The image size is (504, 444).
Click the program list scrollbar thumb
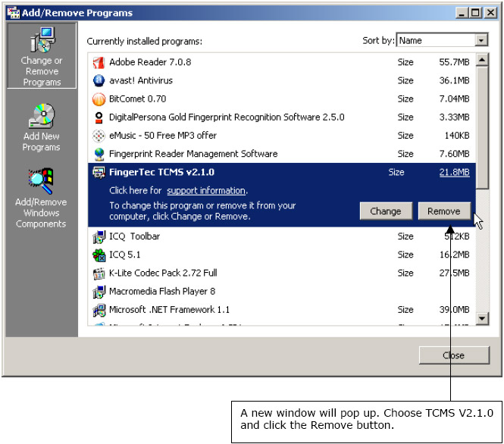coord(482,127)
